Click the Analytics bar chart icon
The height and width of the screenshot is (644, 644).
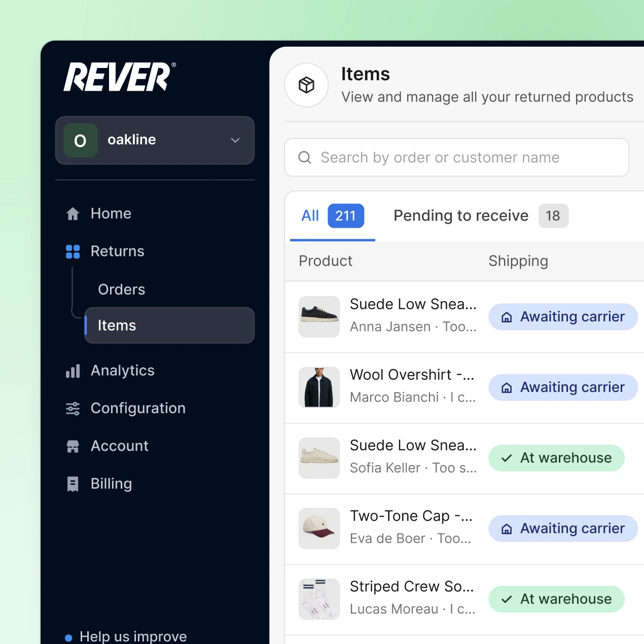pyautogui.click(x=73, y=371)
